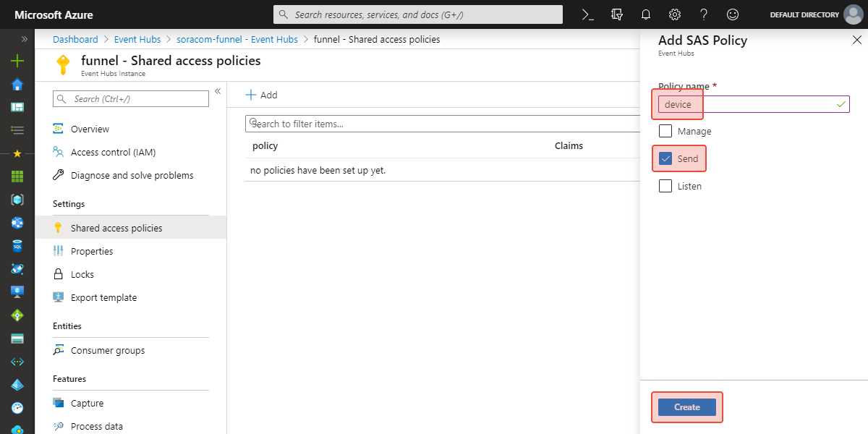The width and height of the screenshot is (868, 434).
Task: Enable the Listen checkbox
Action: pos(665,186)
